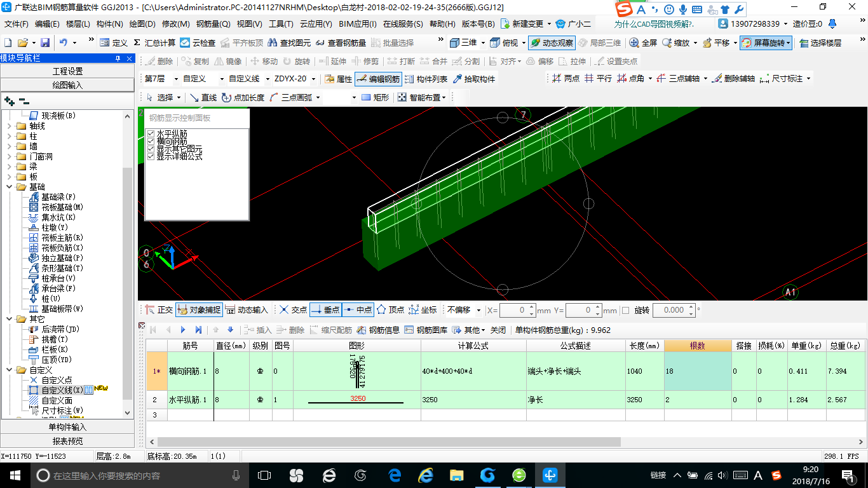The height and width of the screenshot is (488, 868).
Task: Toggle 横向钢筋 checkbox
Action: [x=151, y=141]
